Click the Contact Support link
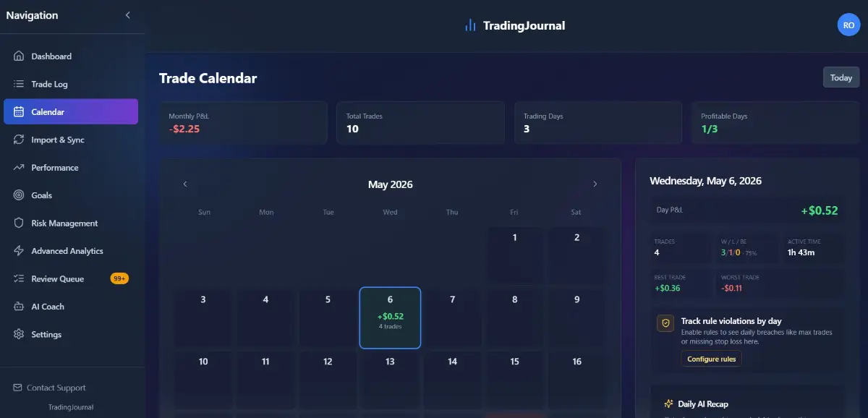 [x=49, y=388]
